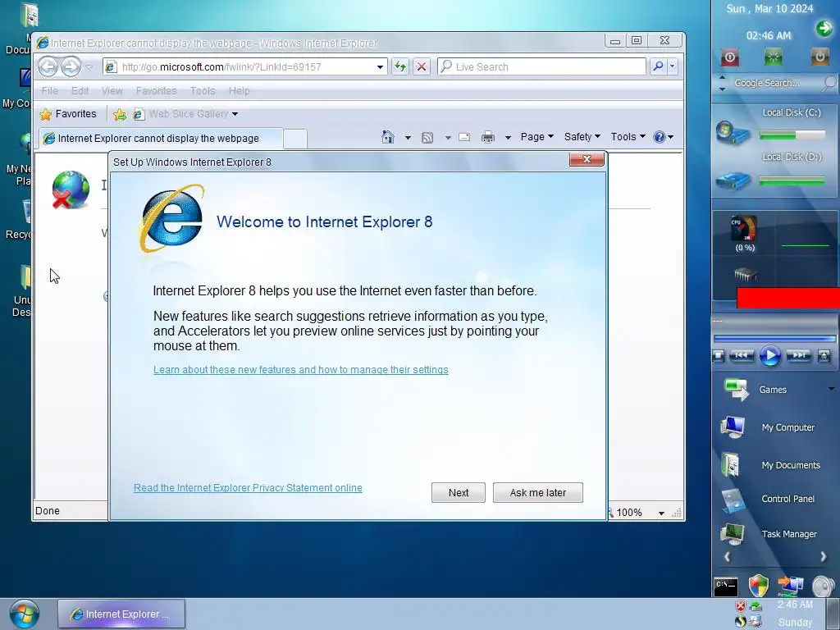Click the Add to Favorites Bar icon
This screenshot has width=840, height=630.
tap(120, 114)
